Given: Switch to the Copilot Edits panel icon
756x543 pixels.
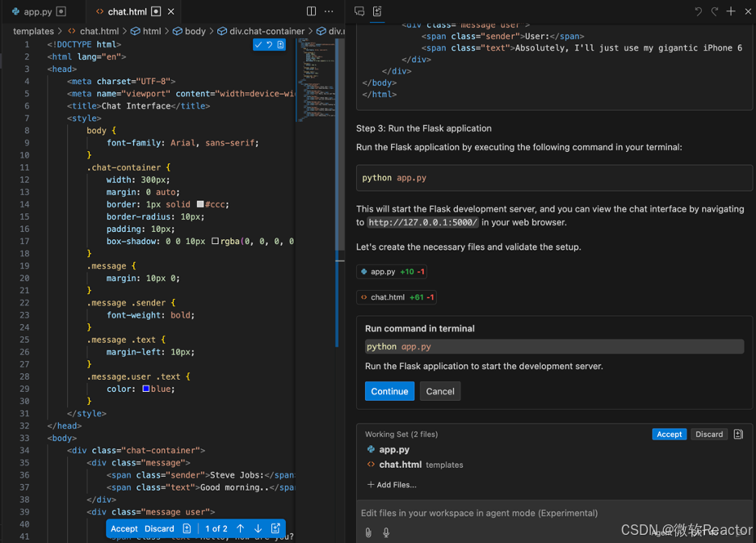Looking at the screenshot, I should point(377,11).
